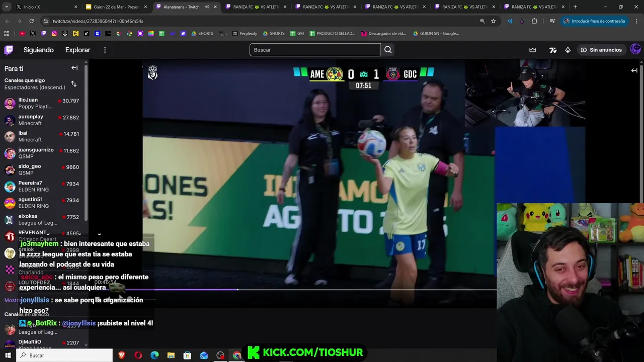This screenshot has width=644, height=362.
Task: Zoom indicator icon in address bar
Action: [x=482, y=21]
